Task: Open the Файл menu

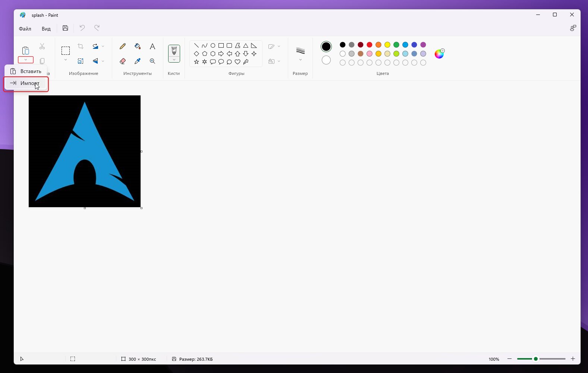Action: click(x=25, y=29)
